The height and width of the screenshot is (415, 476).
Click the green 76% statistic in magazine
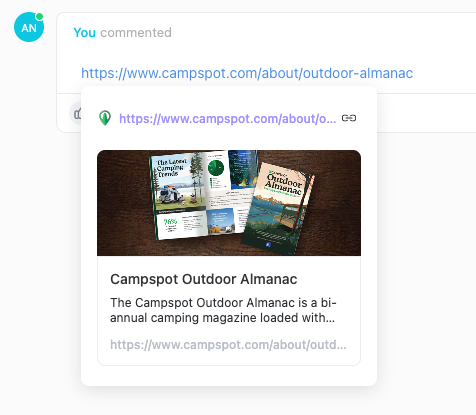click(170, 222)
